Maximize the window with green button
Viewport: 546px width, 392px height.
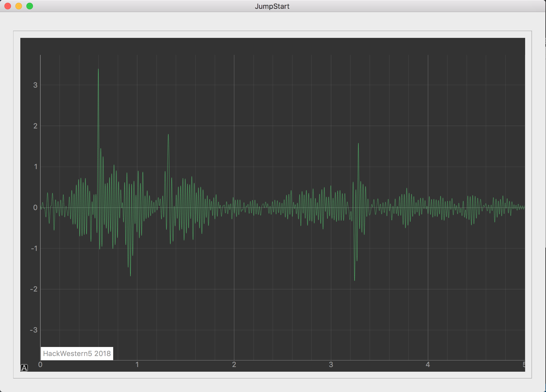coord(30,6)
